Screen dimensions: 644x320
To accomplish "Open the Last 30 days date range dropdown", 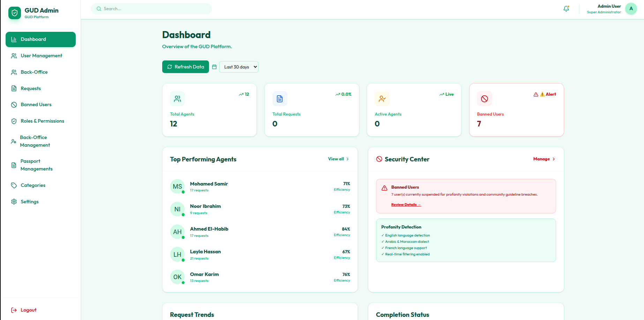I will click(239, 67).
